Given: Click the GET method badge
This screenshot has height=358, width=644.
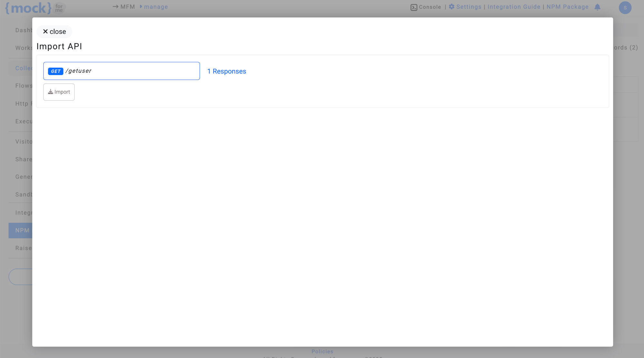Looking at the screenshot, I should click(55, 71).
